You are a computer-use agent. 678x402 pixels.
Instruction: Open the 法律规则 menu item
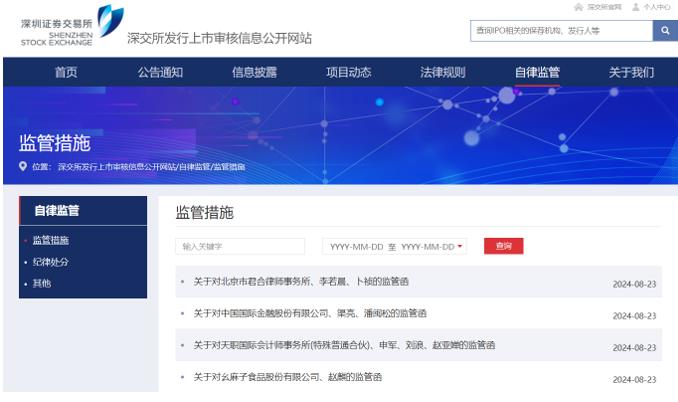pos(443,72)
